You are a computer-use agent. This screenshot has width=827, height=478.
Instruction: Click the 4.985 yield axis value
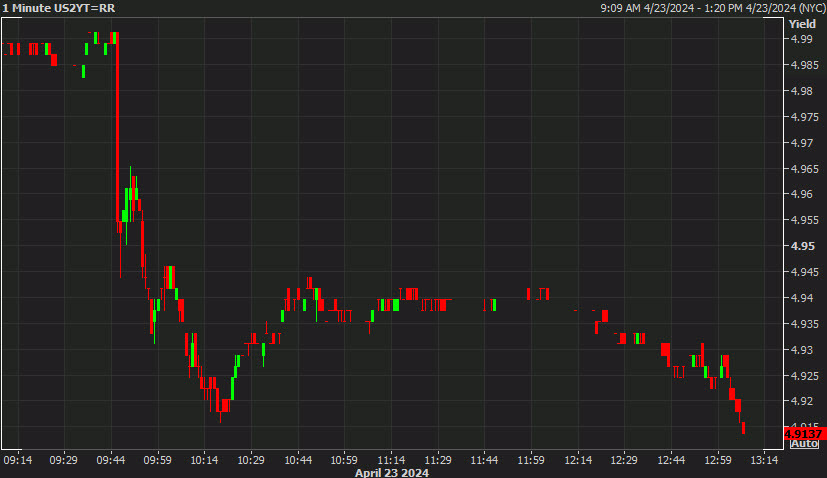point(805,65)
